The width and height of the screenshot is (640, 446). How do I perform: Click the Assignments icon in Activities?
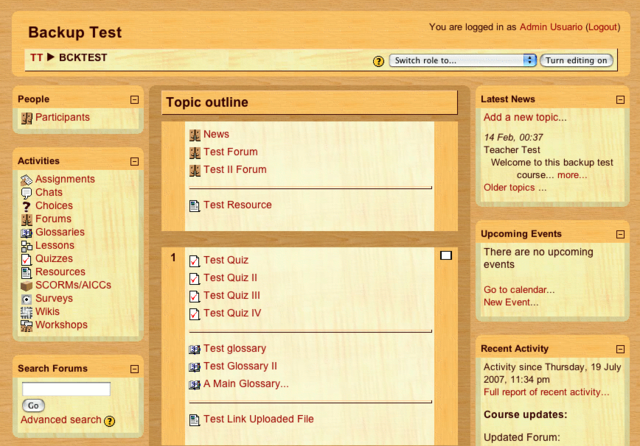click(x=27, y=180)
